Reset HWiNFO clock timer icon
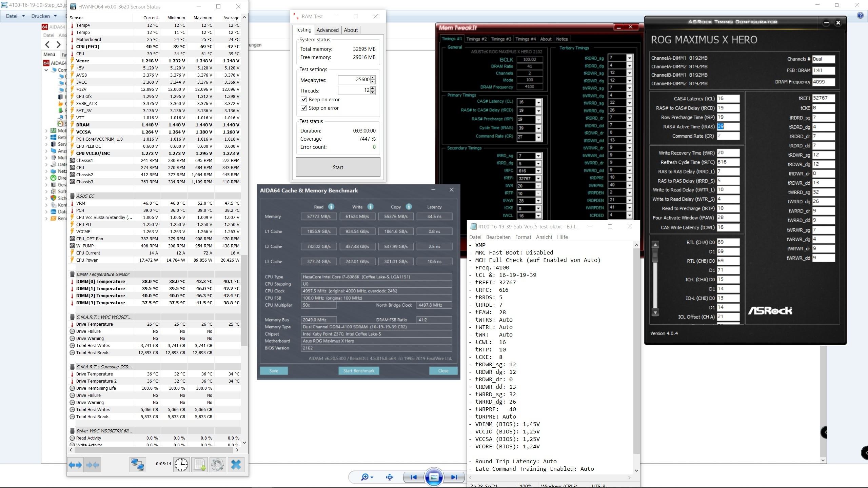 coord(181,465)
